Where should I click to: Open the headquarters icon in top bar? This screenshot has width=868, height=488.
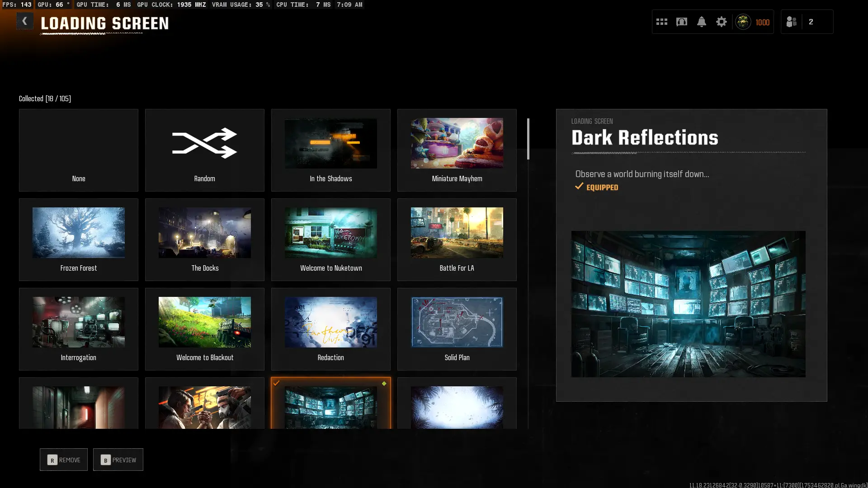click(682, 22)
